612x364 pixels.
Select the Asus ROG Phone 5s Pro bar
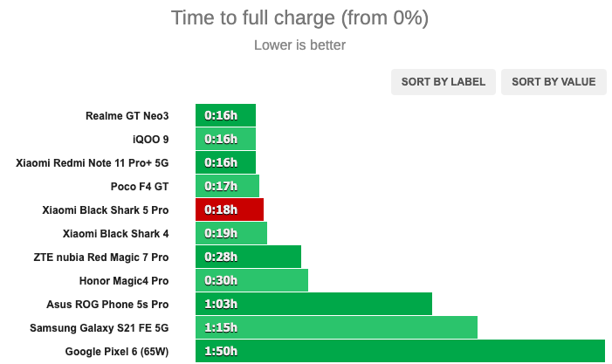tap(313, 304)
